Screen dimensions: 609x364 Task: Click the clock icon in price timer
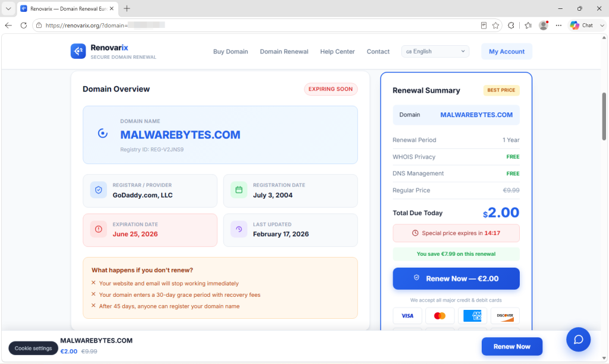[x=415, y=233]
